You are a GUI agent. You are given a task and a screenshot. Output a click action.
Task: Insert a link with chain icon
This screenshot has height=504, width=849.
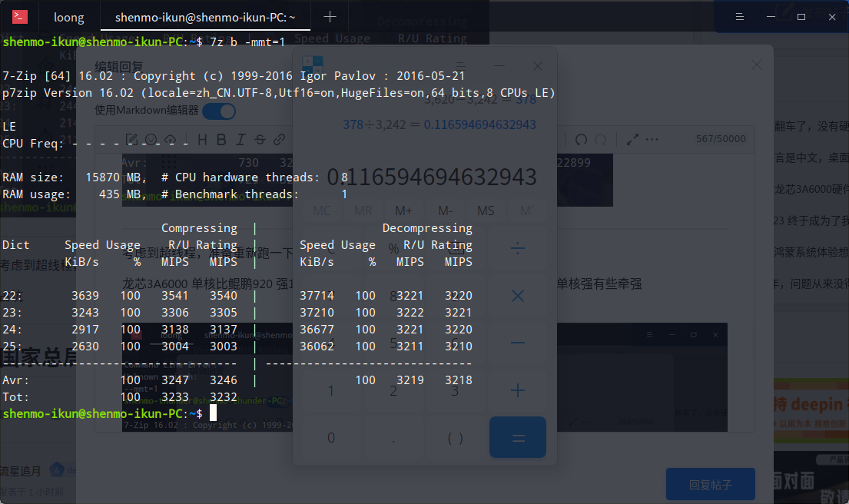click(x=280, y=140)
